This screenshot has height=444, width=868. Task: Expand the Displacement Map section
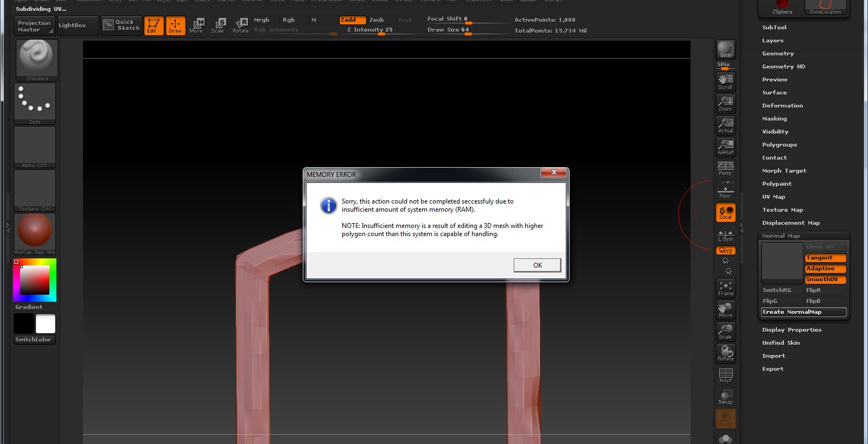click(x=791, y=223)
